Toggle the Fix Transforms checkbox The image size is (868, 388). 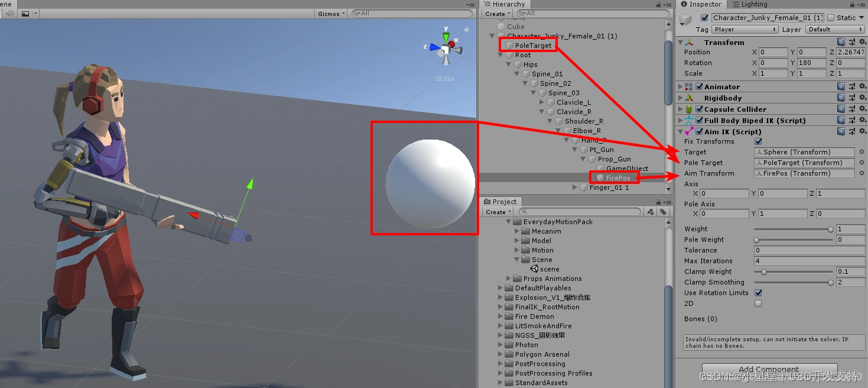coord(758,141)
